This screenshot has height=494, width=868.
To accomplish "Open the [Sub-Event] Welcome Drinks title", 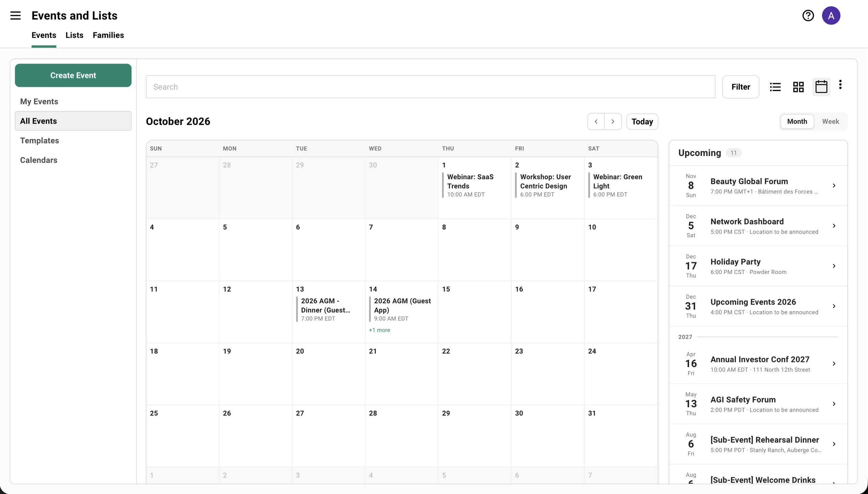I will pos(763,480).
